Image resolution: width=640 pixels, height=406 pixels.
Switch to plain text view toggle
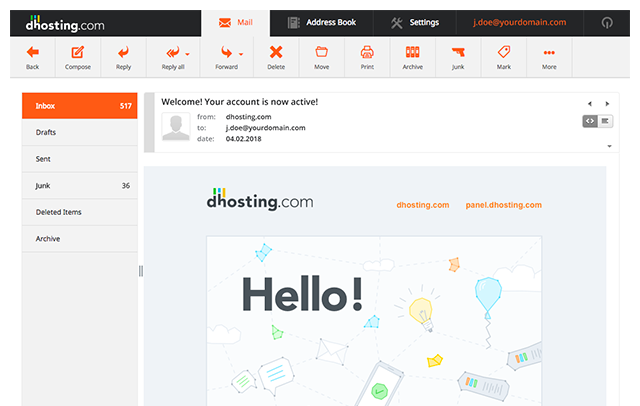click(605, 121)
